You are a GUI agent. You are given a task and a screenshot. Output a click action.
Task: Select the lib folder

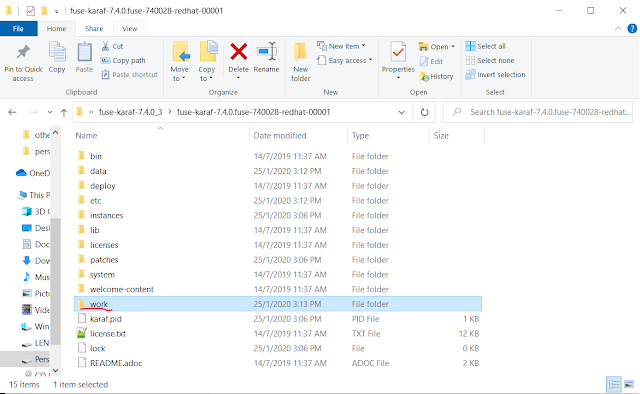point(278,230)
